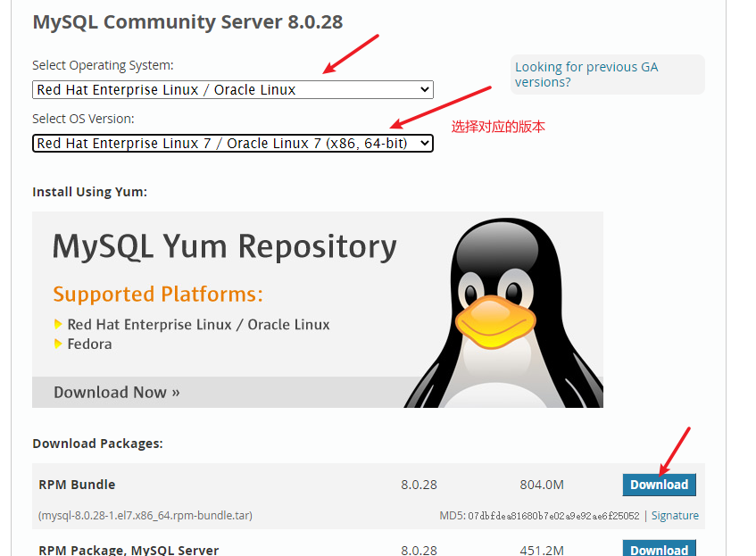Image resolution: width=756 pixels, height=556 pixels.
Task: Click filename mysql-8.0.28-1.el7.x86_64.rpm-bundle.tar
Action: pyautogui.click(x=145, y=516)
